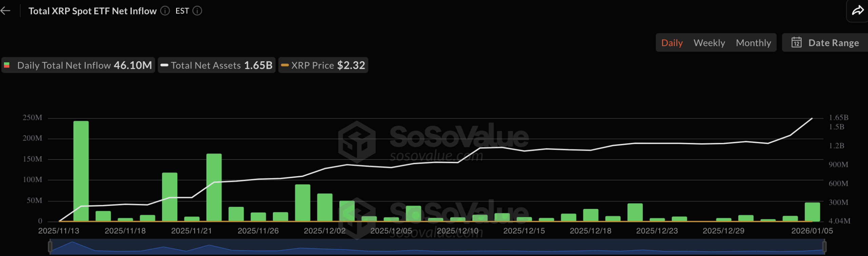Click the 2025/12/02 x-axis date label

pyautogui.click(x=324, y=231)
